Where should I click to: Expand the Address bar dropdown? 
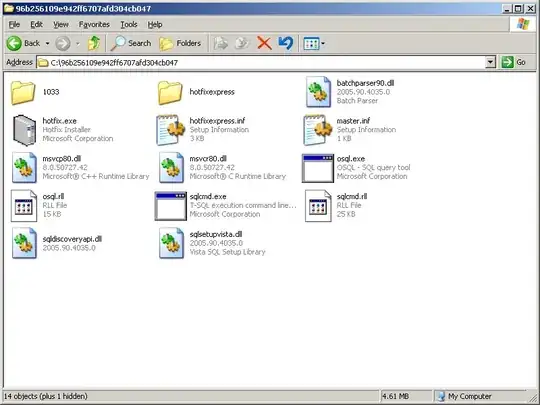(490, 62)
